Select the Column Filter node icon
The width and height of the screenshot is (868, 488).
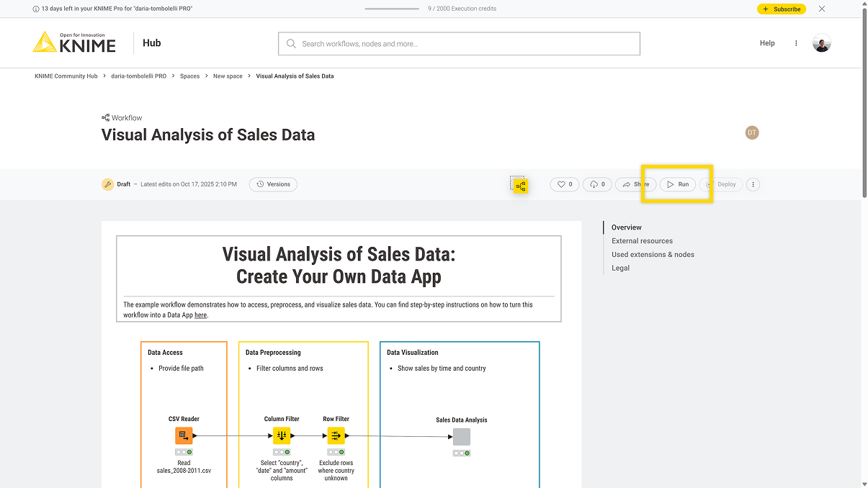281,435
